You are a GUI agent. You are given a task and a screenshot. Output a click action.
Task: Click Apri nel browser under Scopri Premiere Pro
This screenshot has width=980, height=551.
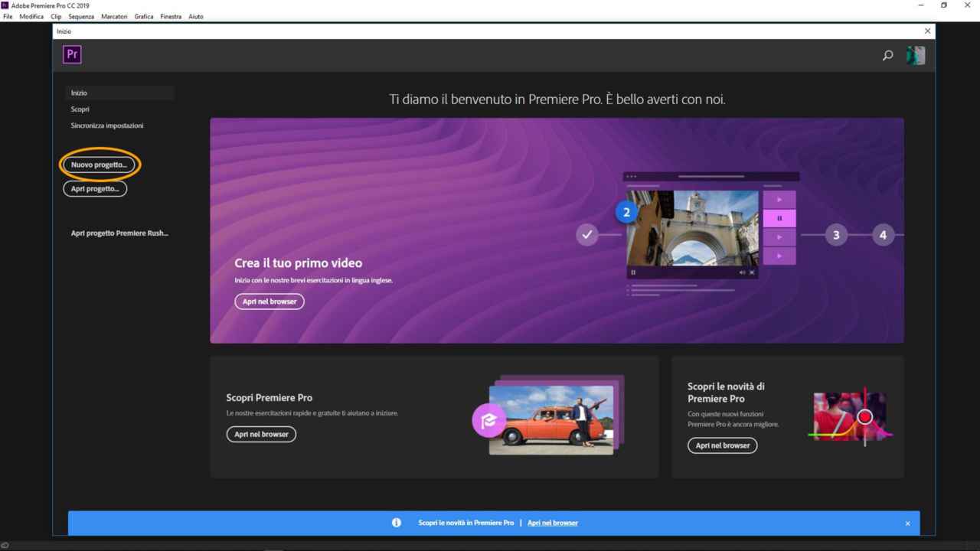261,434
